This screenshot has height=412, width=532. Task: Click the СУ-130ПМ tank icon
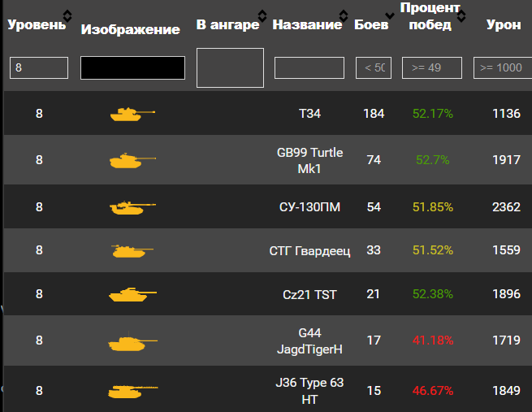130,207
